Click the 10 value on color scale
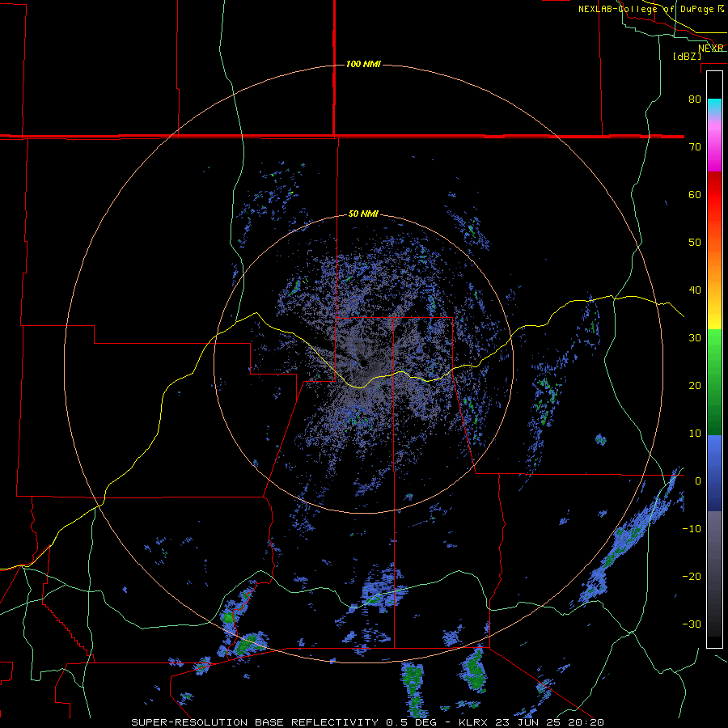 pyautogui.click(x=695, y=434)
